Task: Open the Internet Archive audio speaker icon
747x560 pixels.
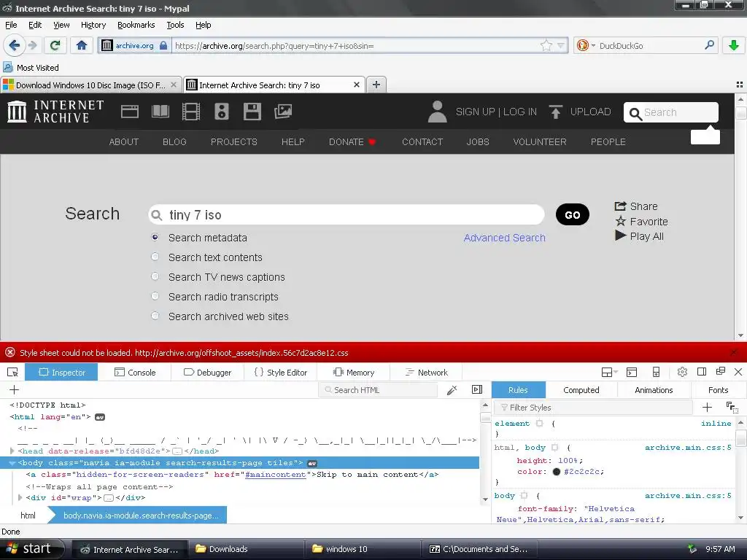Action: point(222,112)
